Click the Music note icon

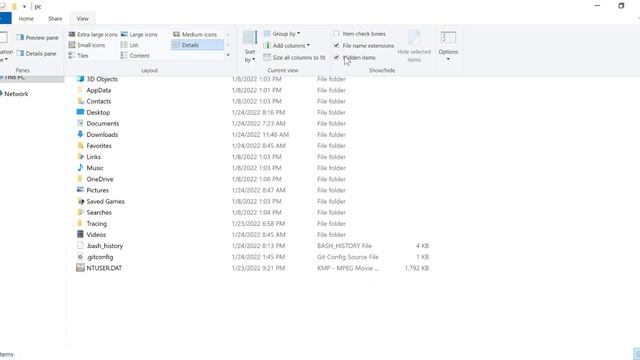pyautogui.click(x=80, y=168)
